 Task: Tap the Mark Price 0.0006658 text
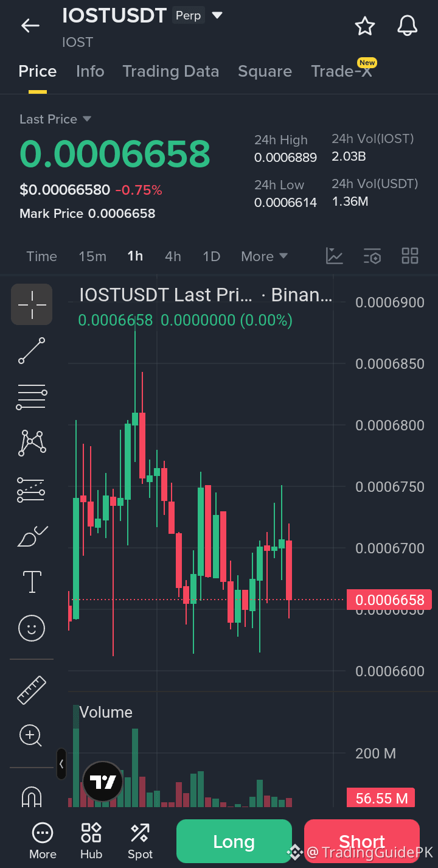pyautogui.click(x=88, y=214)
